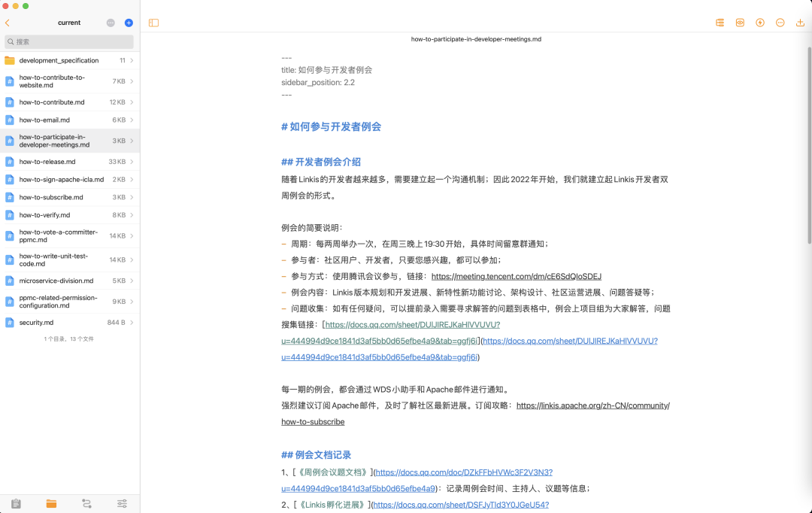Image resolution: width=812 pixels, height=513 pixels.
Task: Toggle the sidebar panel icon
Action: pos(154,23)
